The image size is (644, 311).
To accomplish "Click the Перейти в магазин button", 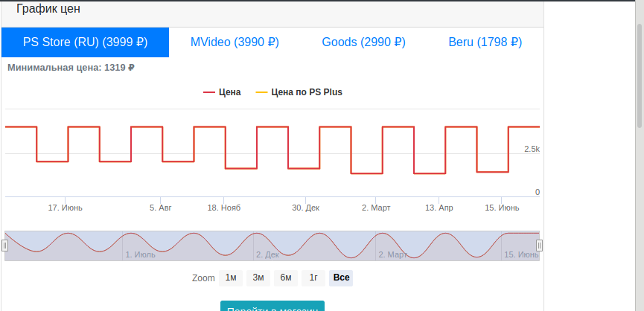I will (272, 306).
